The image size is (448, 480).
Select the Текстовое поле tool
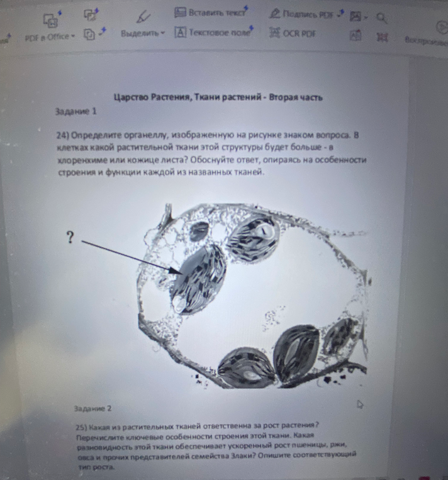tap(213, 32)
